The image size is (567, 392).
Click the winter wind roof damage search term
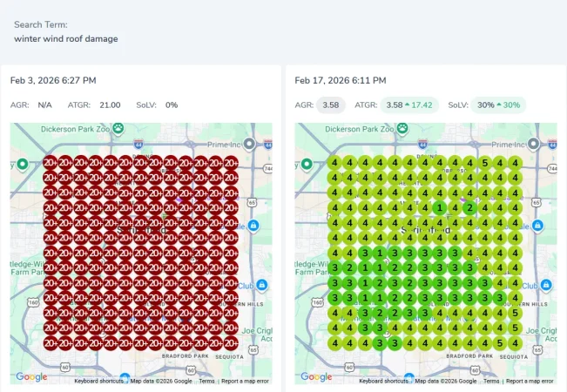pyautogui.click(x=66, y=38)
